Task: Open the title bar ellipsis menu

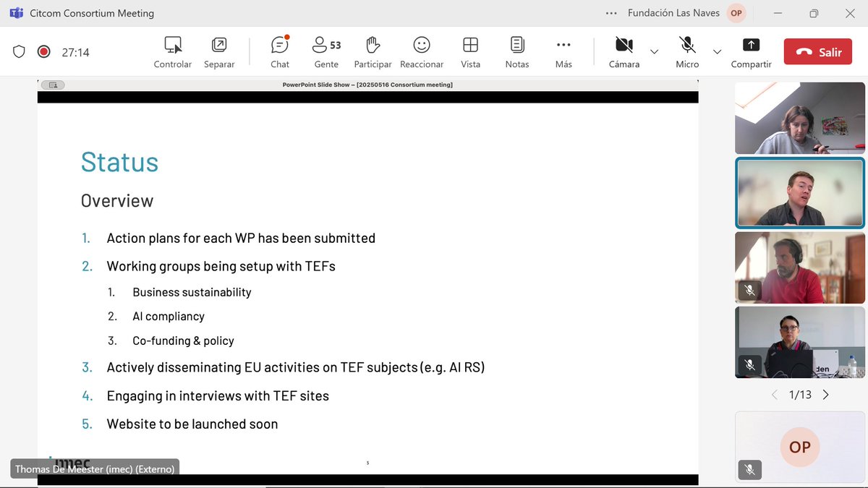Action: tap(611, 13)
